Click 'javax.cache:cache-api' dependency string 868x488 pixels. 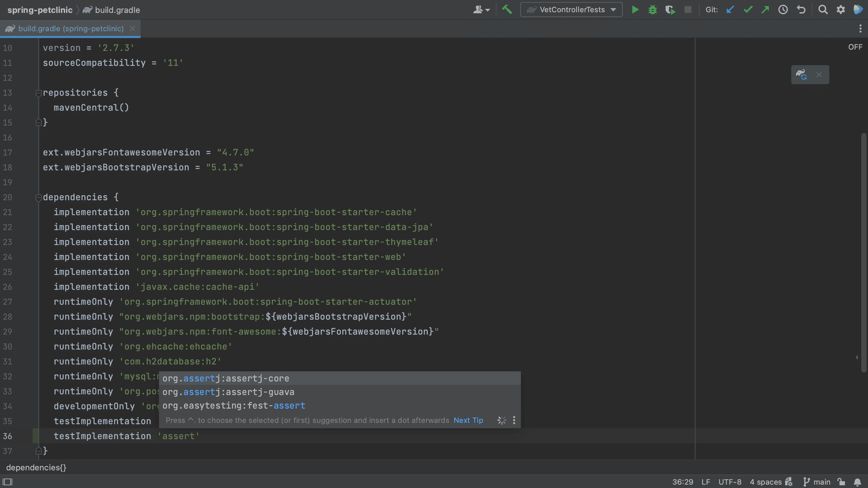pyautogui.click(x=197, y=287)
